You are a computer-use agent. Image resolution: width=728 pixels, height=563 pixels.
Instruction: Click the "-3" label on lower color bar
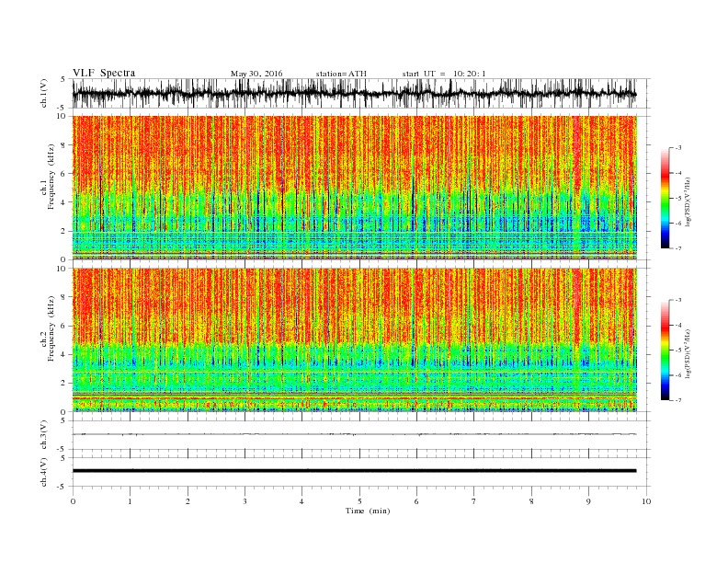[677, 300]
